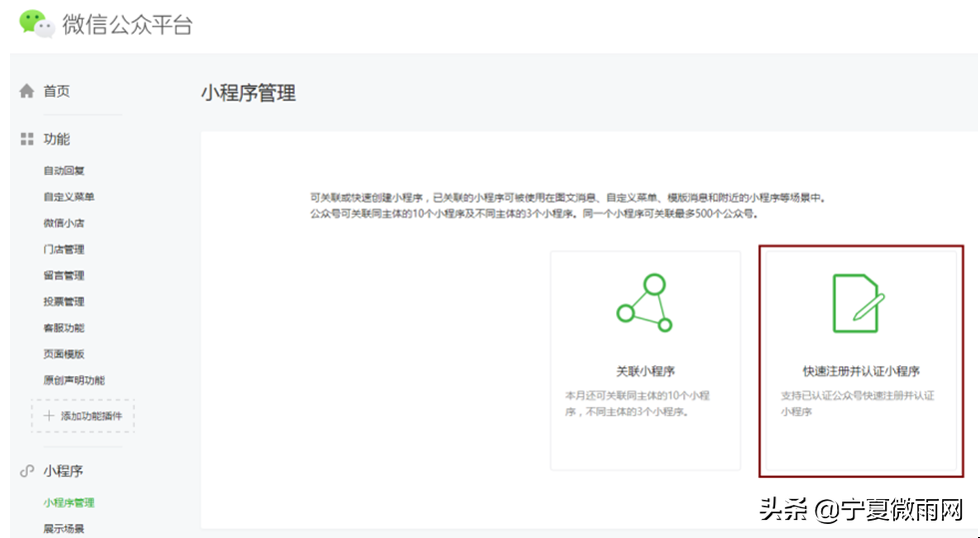Open 自动回复 in the sidebar
Image resolution: width=980 pixels, height=538 pixels.
[x=64, y=171]
